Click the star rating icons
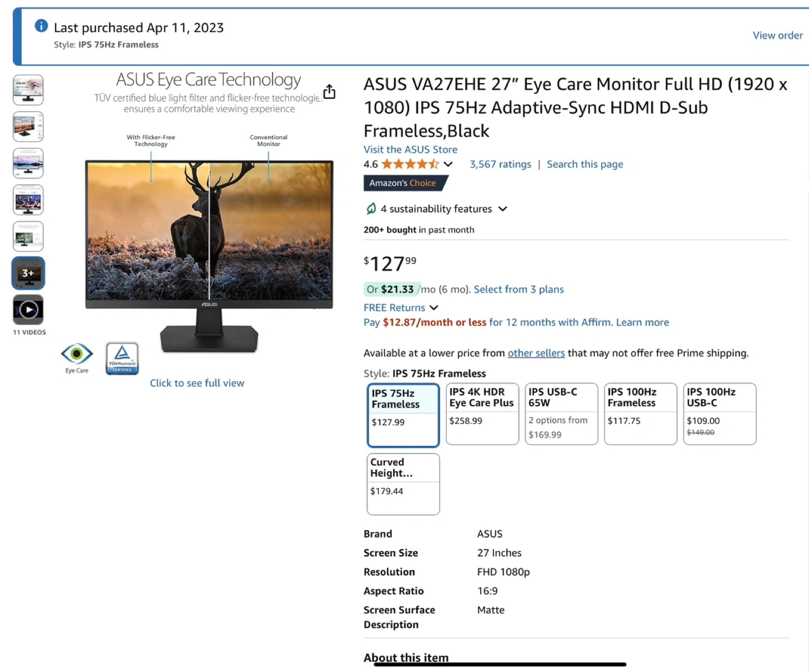Viewport: 809px width, 672px height. tap(410, 164)
